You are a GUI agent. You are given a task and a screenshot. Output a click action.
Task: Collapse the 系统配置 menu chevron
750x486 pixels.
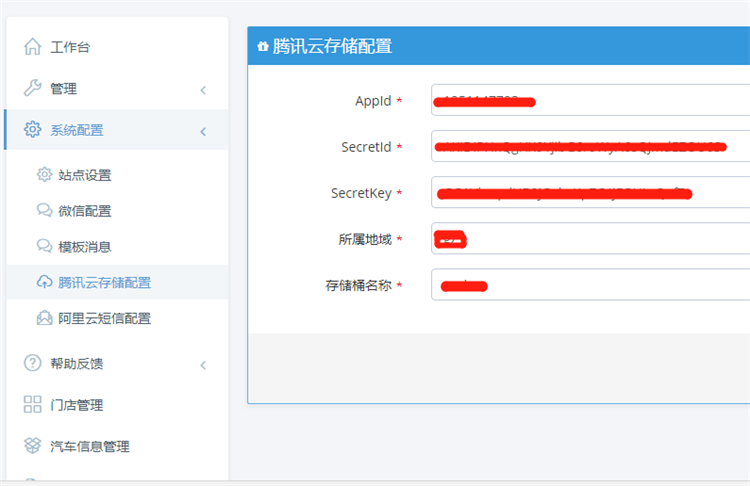coord(203,132)
